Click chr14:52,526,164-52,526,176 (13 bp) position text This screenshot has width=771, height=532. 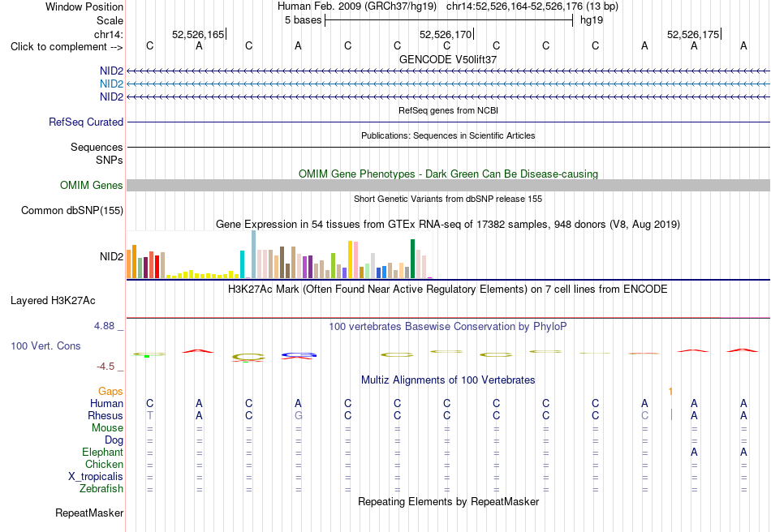point(532,6)
